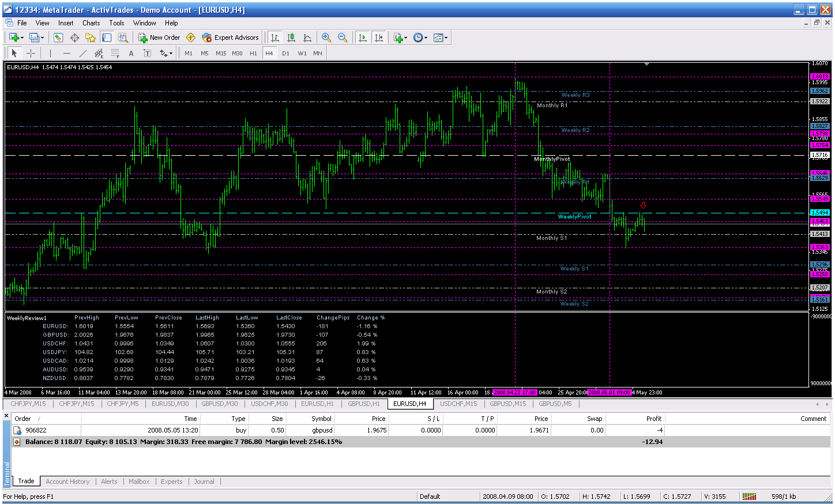The image size is (835, 504).
Task: Select the crosshair cursor tool
Action: [x=31, y=53]
